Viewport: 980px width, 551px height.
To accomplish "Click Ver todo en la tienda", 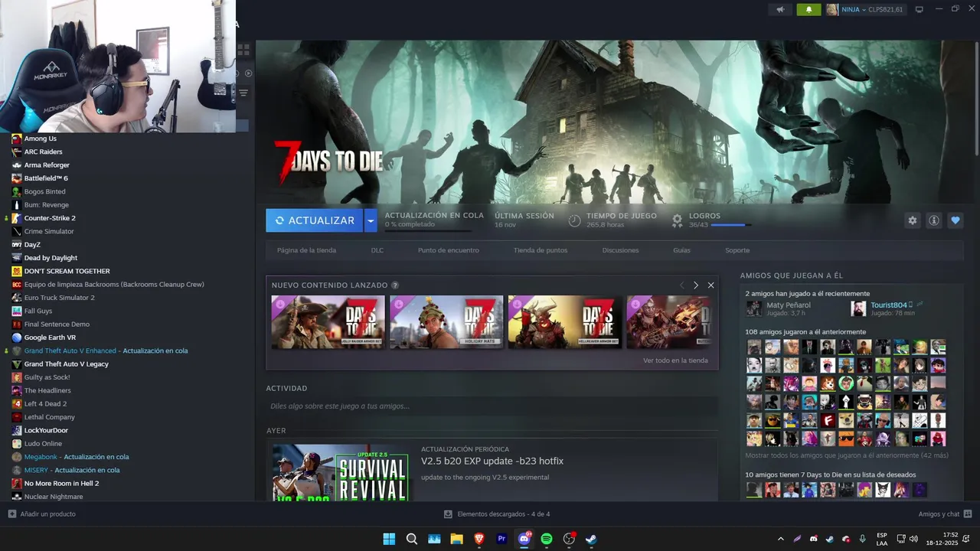I will (x=675, y=360).
